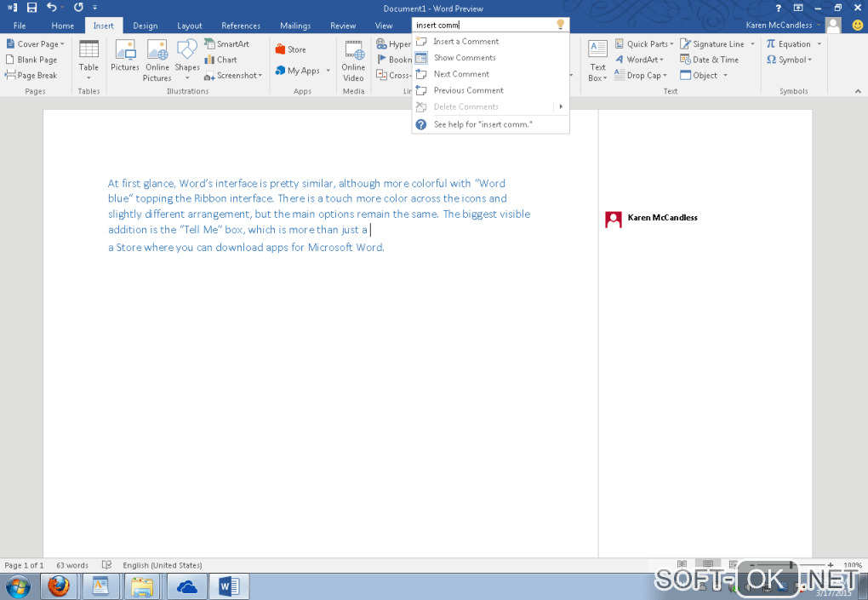The width and height of the screenshot is (868, 600).
Task: Insert an Online Video
Action: pyautogui.click(x=353, y=60)
